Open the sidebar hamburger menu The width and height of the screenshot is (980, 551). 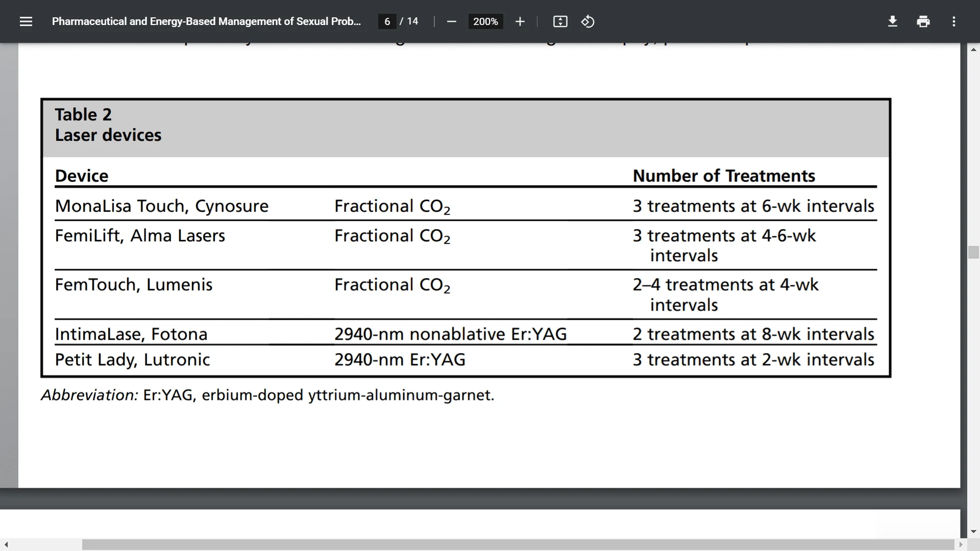(26, 21)
